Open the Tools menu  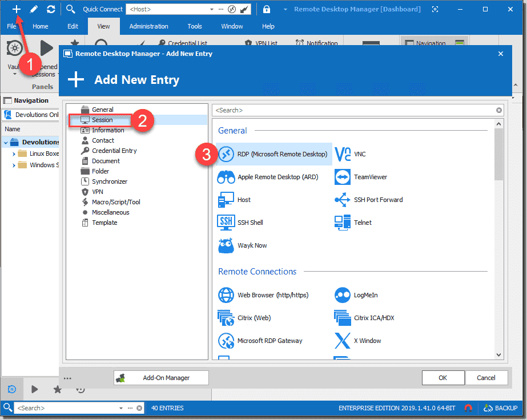pyautogui.click(x=194, y=26)
